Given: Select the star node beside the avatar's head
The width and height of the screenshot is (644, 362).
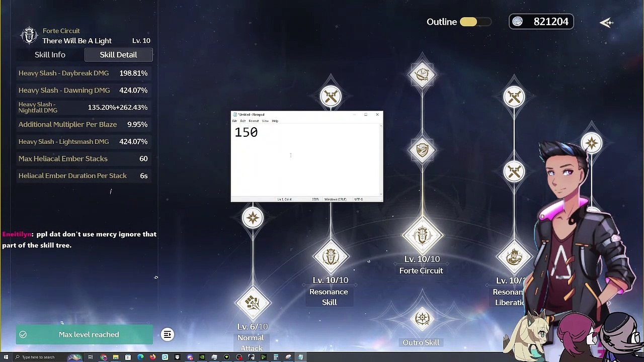Looking at the screenshot, I should point(592,143).
